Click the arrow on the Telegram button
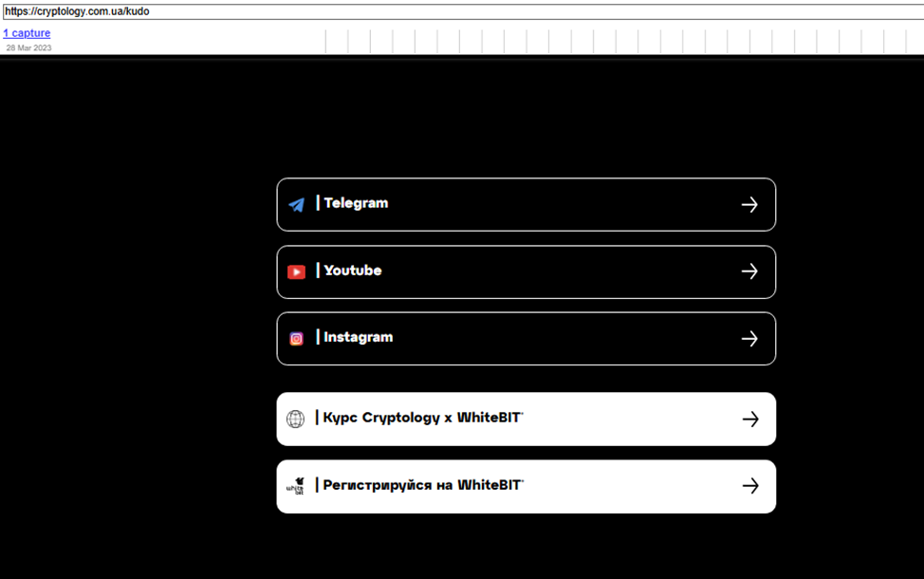Image resolution: width=924 pixels, height=579 pixels. [x=749, y=205]
